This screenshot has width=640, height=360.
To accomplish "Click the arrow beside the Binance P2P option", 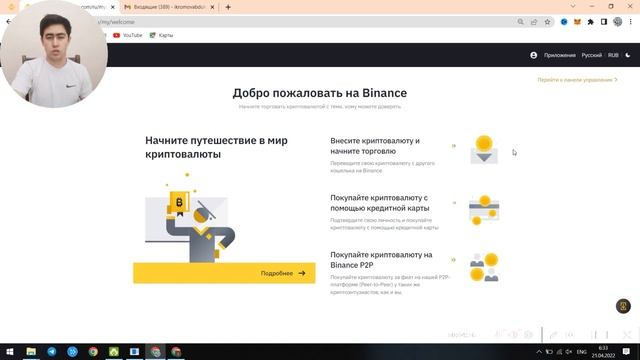I will tap(453, 260).
